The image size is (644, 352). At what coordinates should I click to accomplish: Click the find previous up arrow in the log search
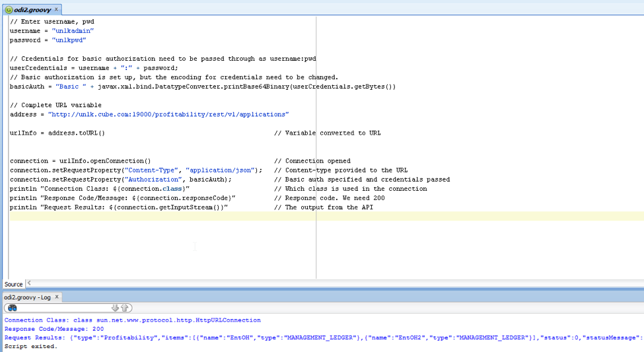point(124,308)
